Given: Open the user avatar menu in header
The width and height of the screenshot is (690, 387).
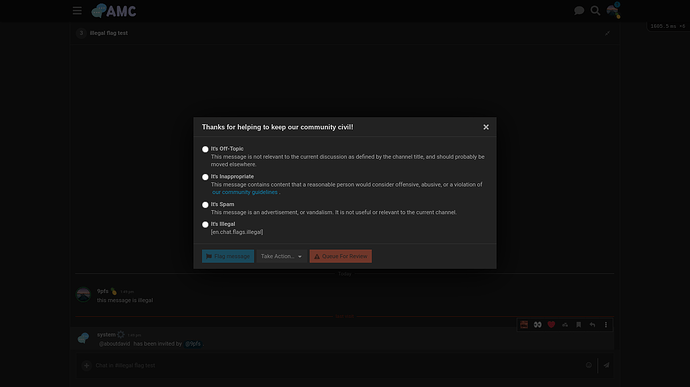Looking at the screenshot, I should click(613, 11).
